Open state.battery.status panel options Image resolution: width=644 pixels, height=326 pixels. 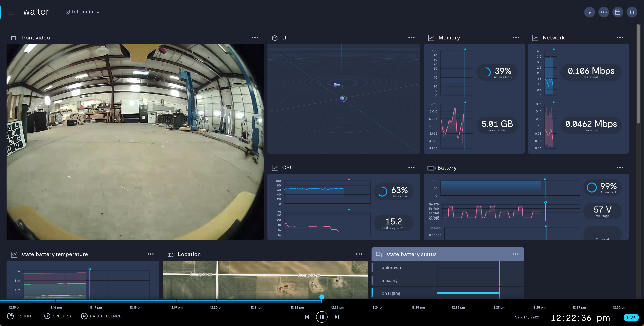515,254
